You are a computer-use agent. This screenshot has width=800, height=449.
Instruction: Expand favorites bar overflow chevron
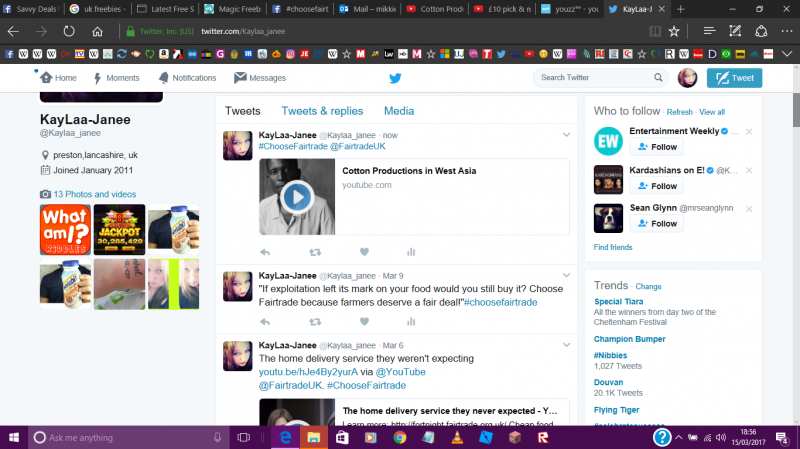(787, 54)
